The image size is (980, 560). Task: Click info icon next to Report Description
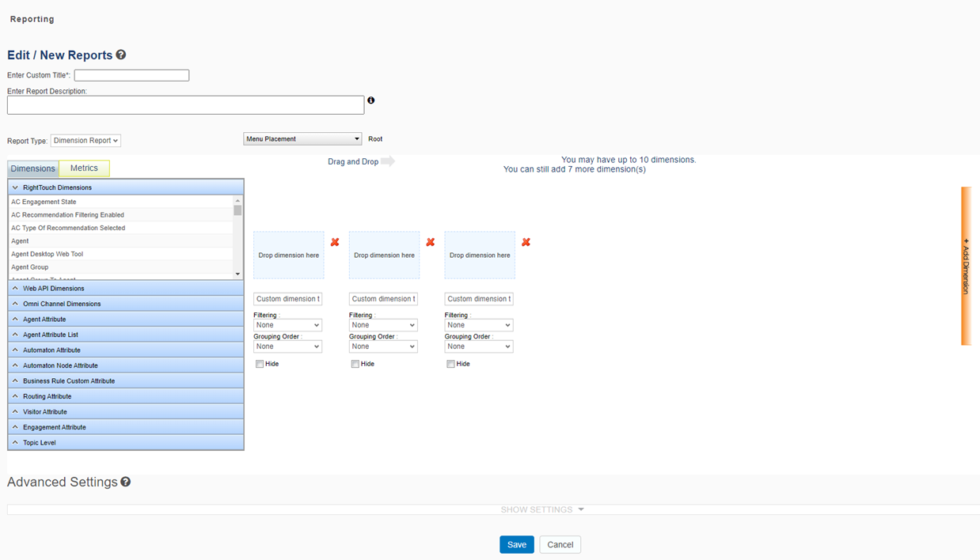[x=370, y=100]
